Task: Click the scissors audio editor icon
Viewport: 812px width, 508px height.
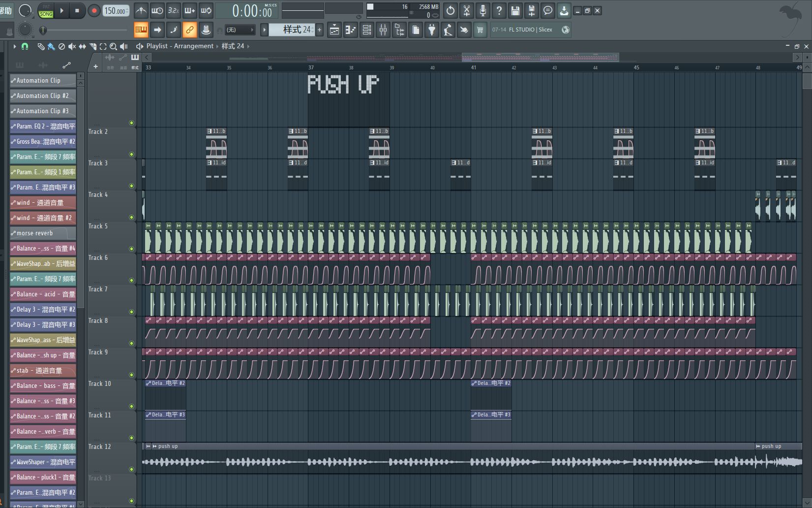Action: click(467, 10)
